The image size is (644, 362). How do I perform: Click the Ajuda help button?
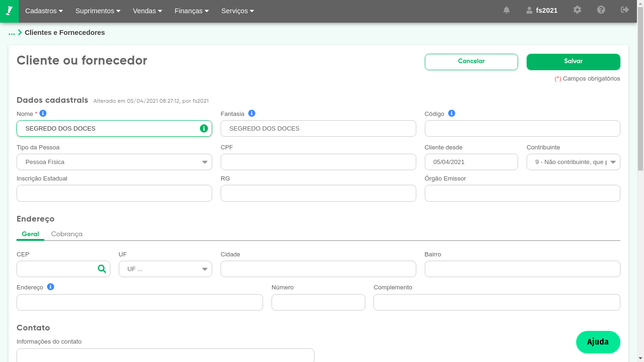click(x=598, y=342)
